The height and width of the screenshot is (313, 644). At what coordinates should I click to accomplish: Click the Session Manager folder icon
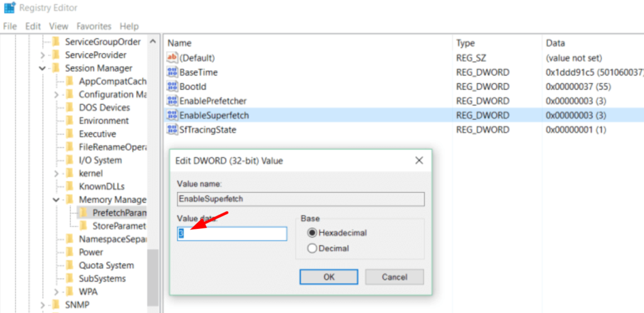click(57, 68)
